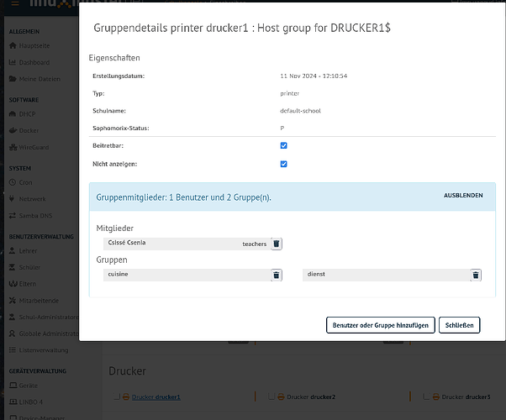Image resolution: width=506 pixels, height=420 pixels.
Task: Click the Cron sidebar icon
Action: [x=13, y=184]
